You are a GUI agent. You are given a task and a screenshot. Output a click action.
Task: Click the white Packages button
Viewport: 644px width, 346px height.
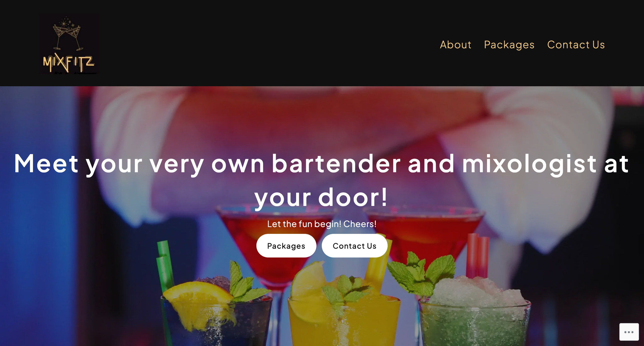[286, 246]
